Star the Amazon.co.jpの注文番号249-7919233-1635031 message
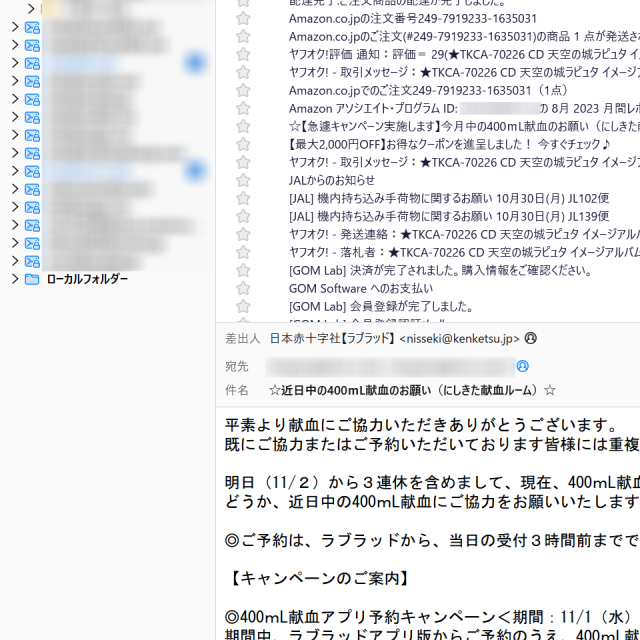 click(x=243, y=18)
